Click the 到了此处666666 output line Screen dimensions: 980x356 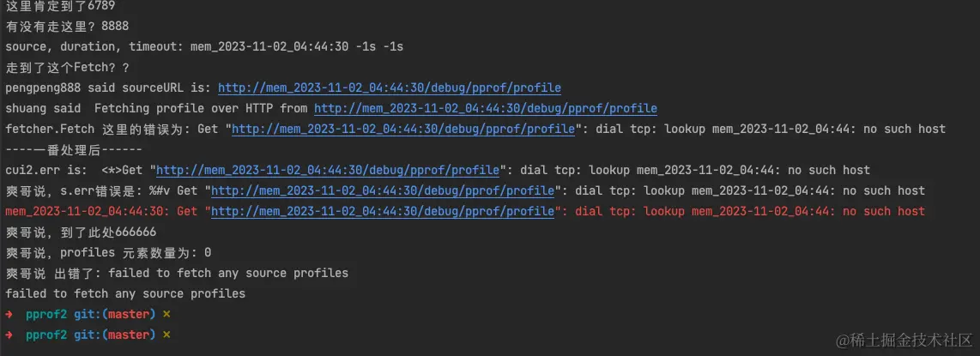click(x=81, y=232)
